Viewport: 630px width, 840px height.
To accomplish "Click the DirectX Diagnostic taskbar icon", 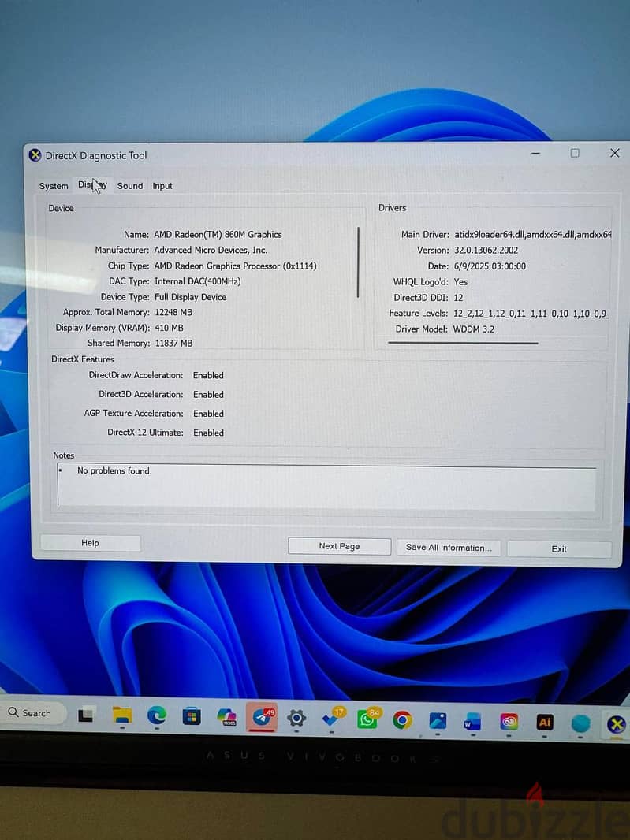I will pyautogui.click(x=616, y=725).
